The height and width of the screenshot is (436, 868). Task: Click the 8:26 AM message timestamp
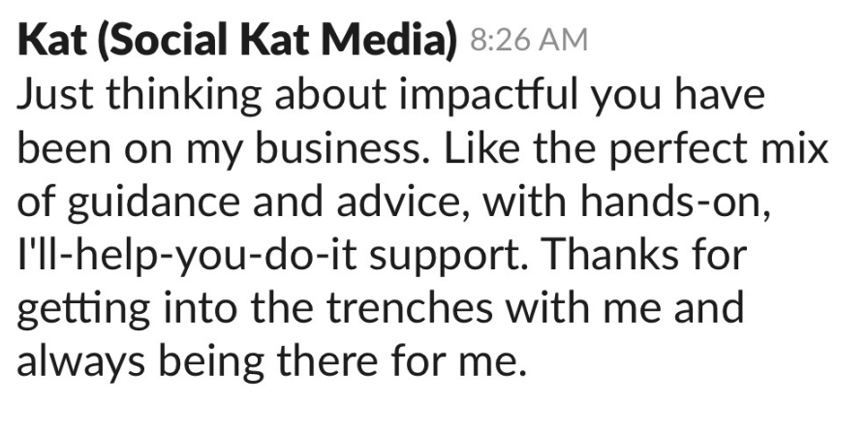coord(529,41)
